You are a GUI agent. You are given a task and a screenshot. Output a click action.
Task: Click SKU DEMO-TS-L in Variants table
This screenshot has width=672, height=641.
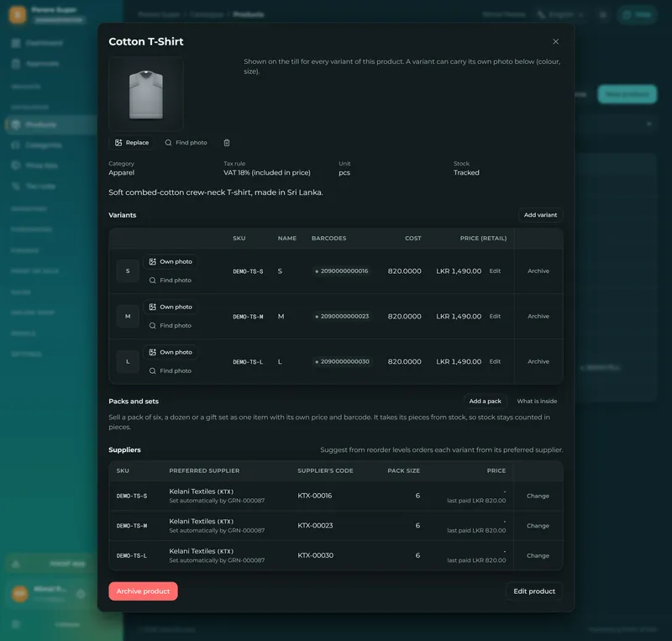click(248, 362)
